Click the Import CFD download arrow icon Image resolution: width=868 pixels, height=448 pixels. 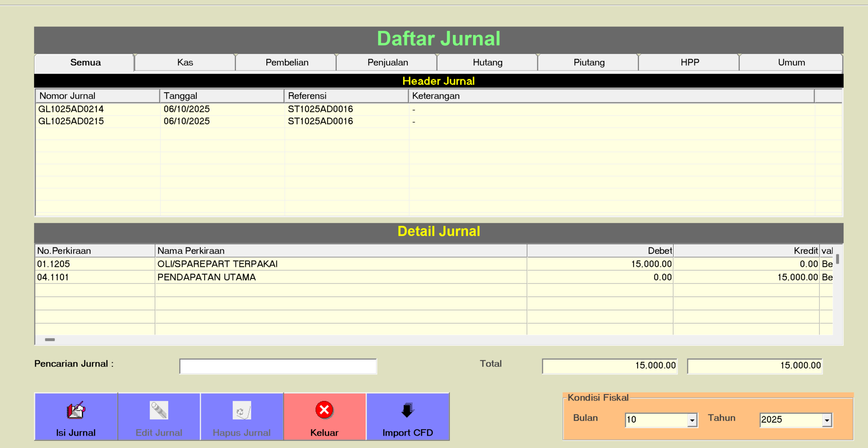point(407,410)
